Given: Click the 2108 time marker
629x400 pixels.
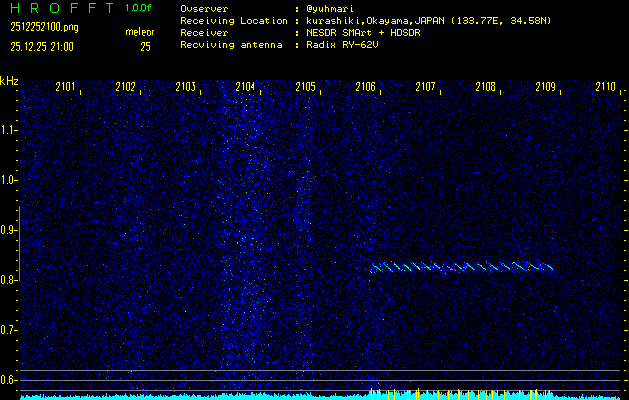Looking at the screenshot, I should tap(485, 87).
